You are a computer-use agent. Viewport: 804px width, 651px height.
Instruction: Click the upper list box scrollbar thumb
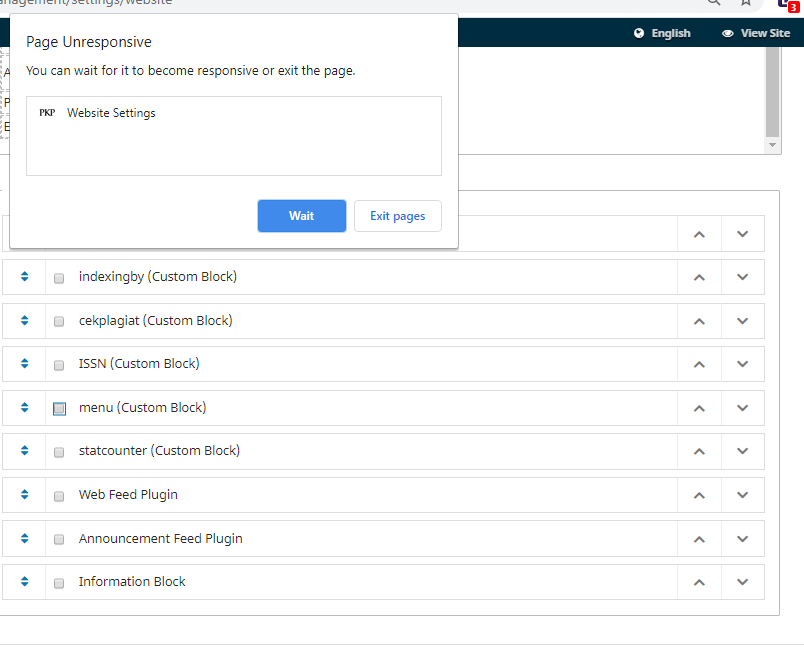coord(772,92)
